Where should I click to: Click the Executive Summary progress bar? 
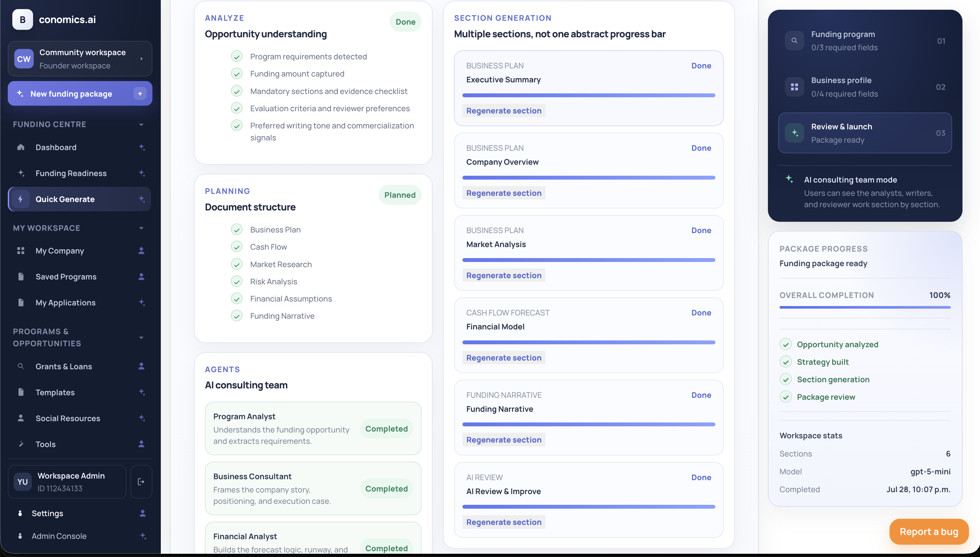pos(589,95)
